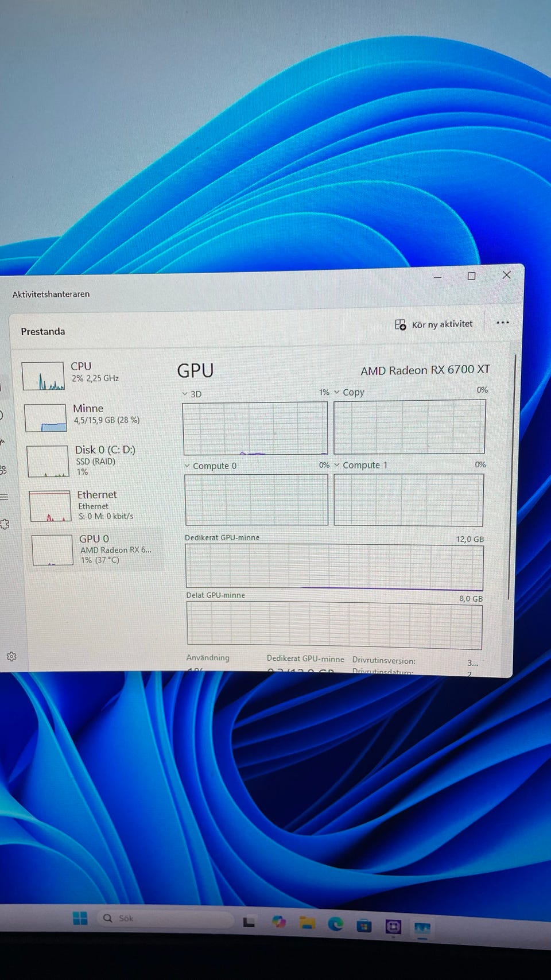Click the large GPU heading
Screen dimensions: 551x980
[x=195, y=371]
